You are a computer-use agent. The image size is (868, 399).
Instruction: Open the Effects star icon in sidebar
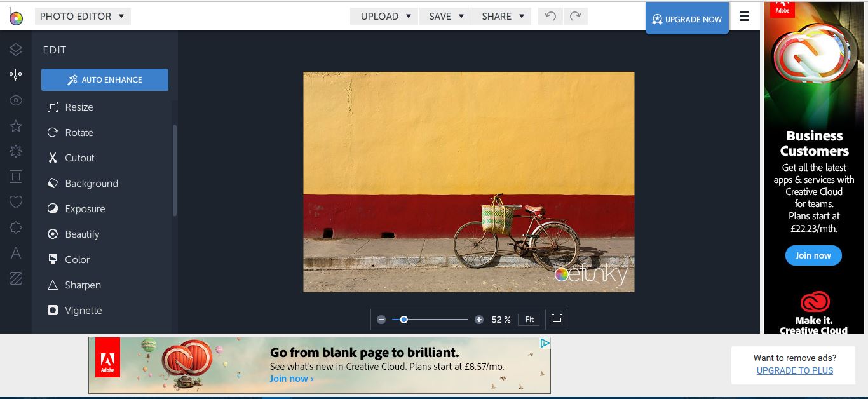tap(16, 126)
